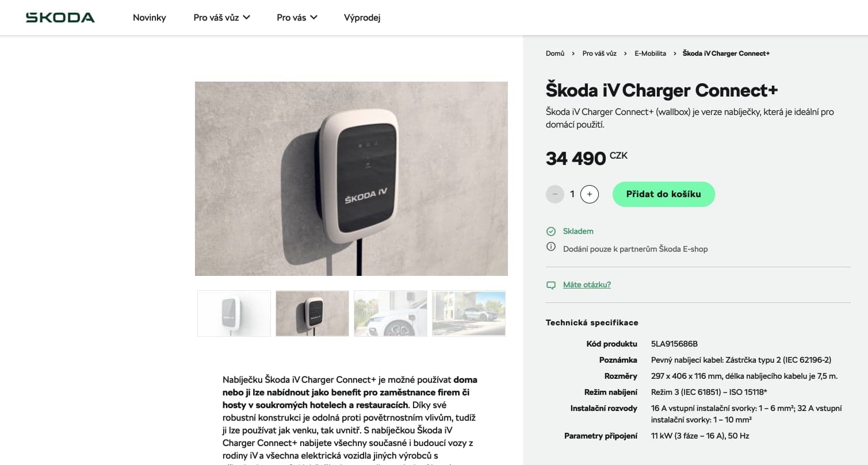
Task: Click the speech bubble question icon
Action: [551, 285]
